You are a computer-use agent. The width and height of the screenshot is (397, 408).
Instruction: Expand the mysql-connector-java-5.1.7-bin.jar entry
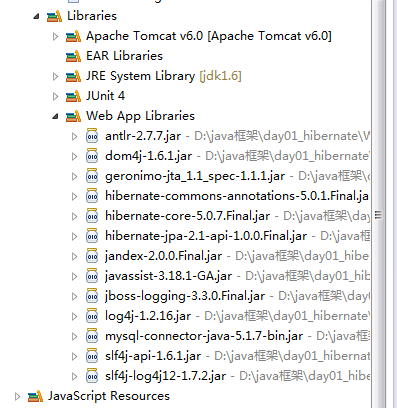point(74,336)
